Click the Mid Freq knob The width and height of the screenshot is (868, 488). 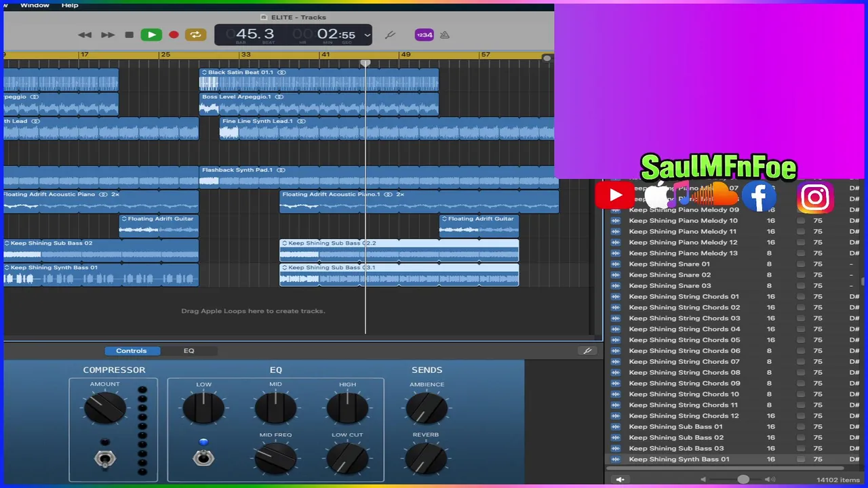[275, 458]
